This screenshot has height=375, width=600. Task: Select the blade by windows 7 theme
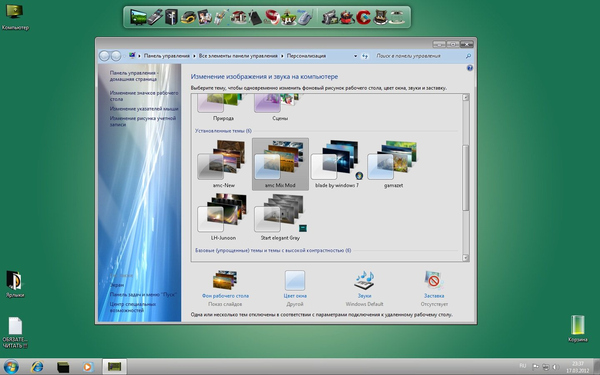(x=337, y=164)
